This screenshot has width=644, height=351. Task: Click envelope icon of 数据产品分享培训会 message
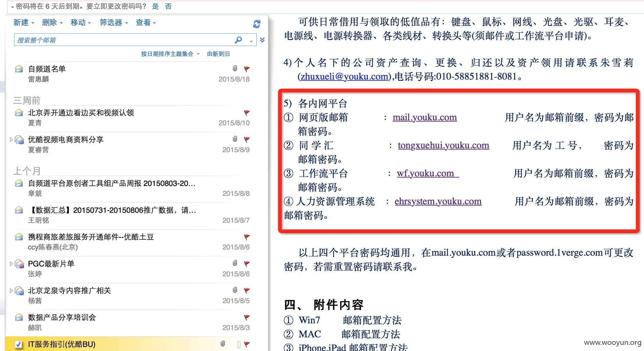(x=19, y=317)
